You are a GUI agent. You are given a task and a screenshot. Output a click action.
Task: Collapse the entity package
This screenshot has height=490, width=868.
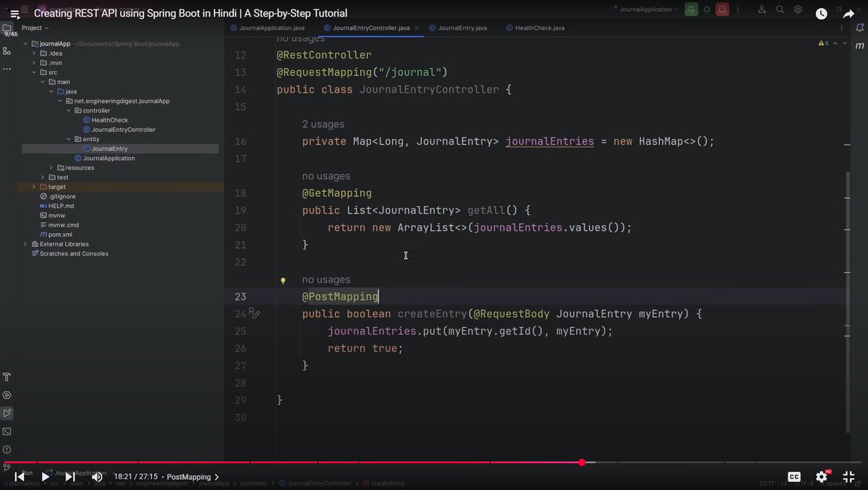coord(69,139)
